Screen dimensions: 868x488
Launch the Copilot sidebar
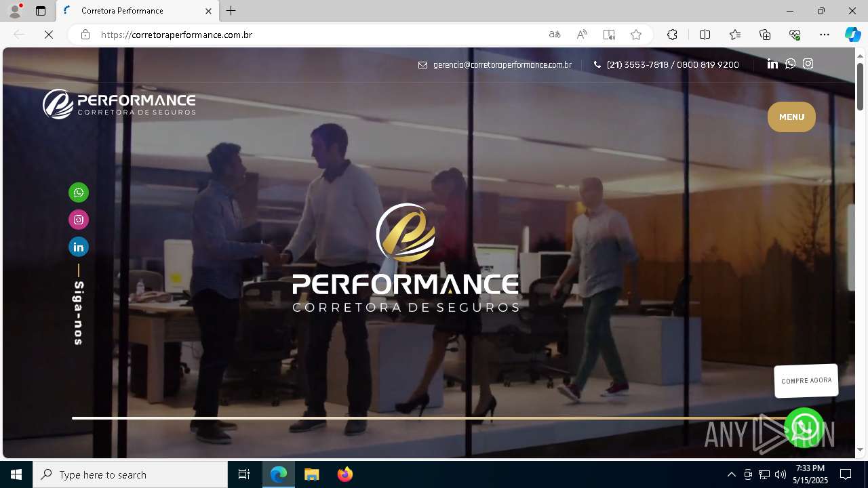click(852, 35)
